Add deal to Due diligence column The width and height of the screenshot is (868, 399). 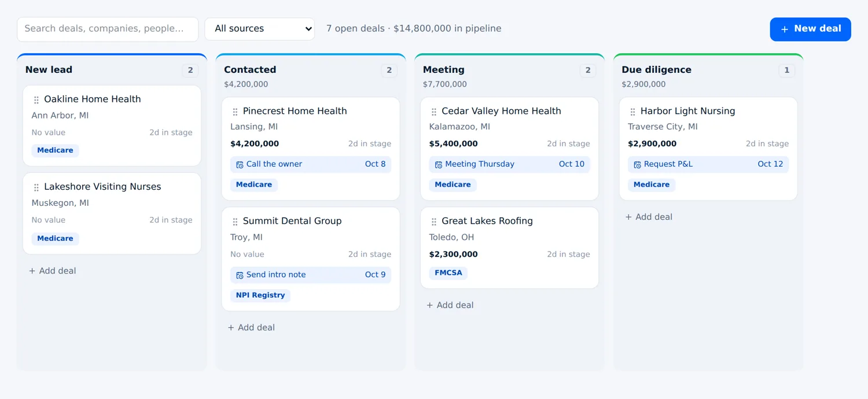(649, 217)
